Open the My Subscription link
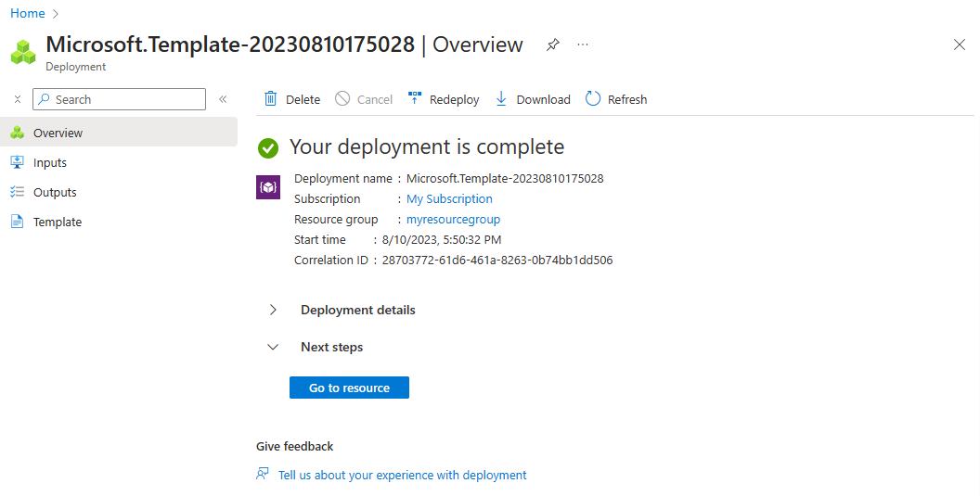Viewport: 980px width, 496px height. click(449, 198)
